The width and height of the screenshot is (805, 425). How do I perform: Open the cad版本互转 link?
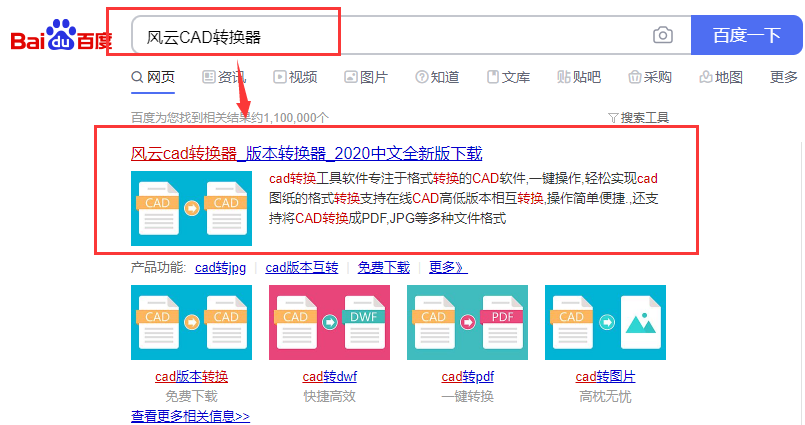302,267
